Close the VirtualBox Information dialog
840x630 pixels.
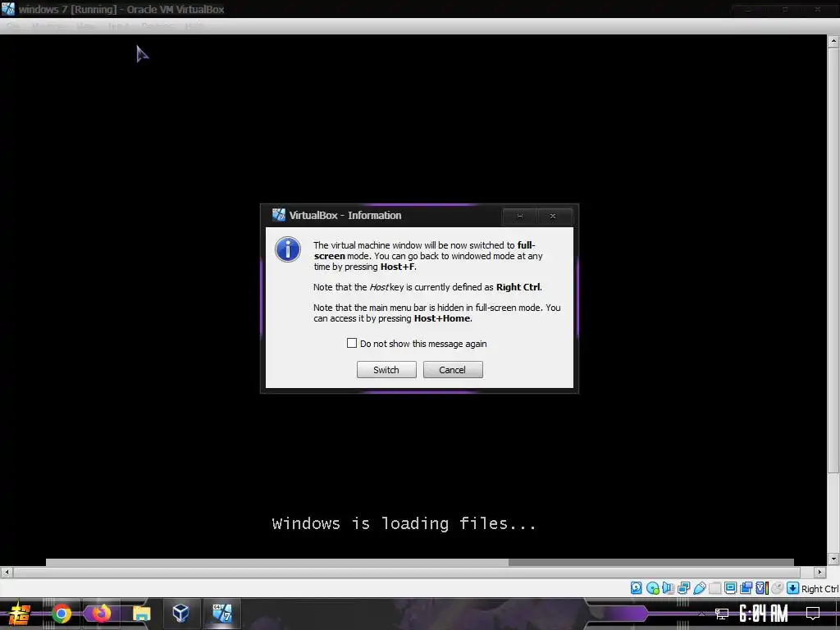click(552, 216)
